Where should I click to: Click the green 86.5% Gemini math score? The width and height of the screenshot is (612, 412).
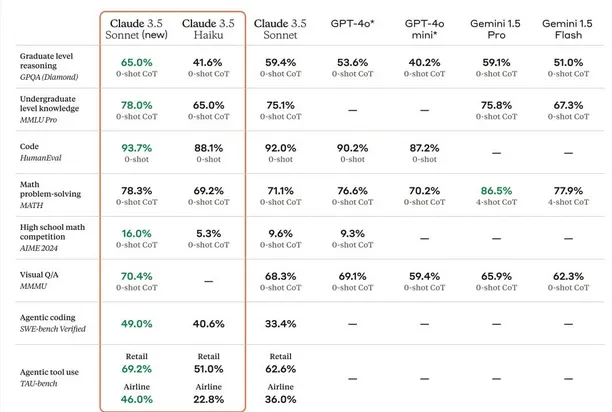click(499, 188)
